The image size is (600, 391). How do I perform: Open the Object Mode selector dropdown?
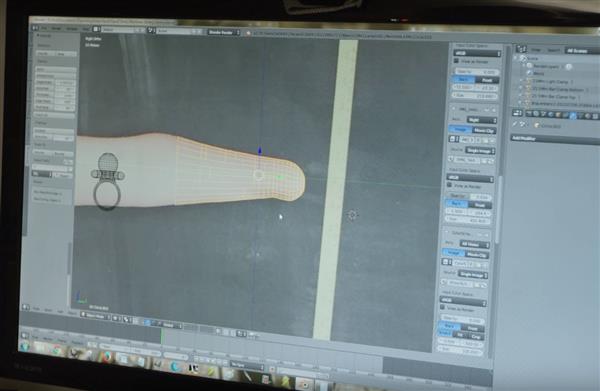pyautogui.click(x=95, y=316)
